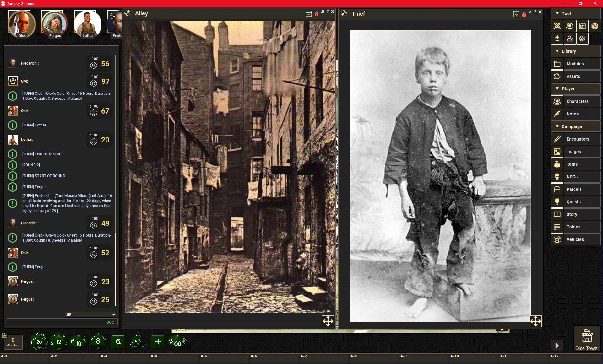Screen dimensions: 603x364
Task: Click the green d20 die
Action: [x=39, y=341]
